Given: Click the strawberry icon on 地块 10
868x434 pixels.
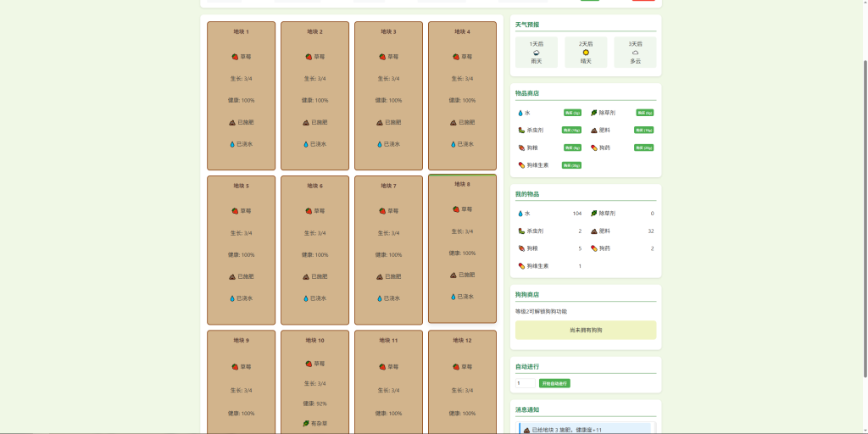Looking at the screenshot, I should 309,364.
